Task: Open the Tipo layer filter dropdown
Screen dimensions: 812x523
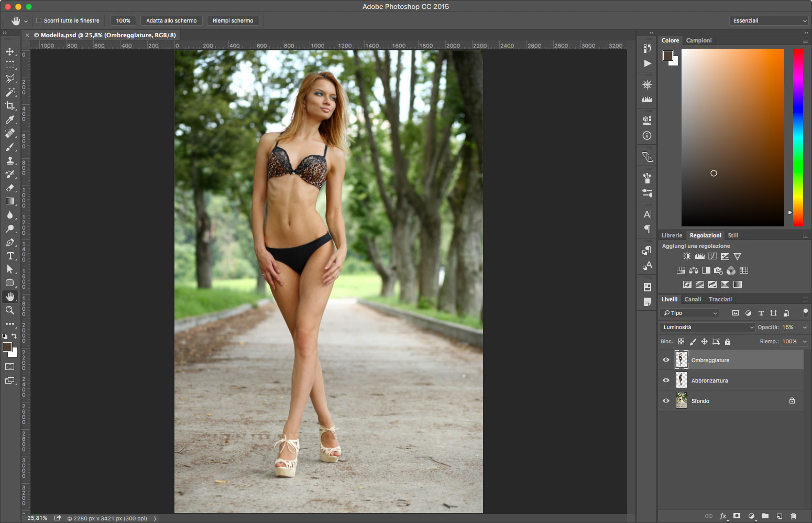Action: (689, 313)
